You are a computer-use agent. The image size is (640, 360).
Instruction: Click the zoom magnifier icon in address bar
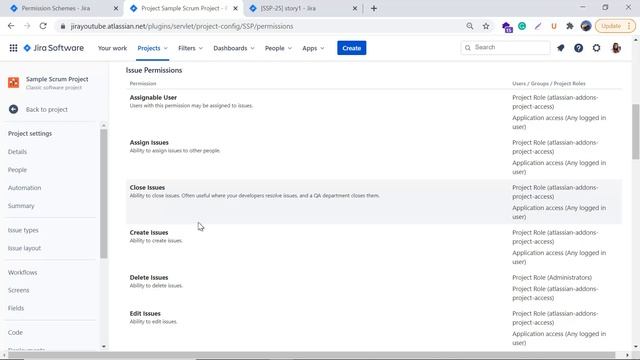(x=470, y=26)
